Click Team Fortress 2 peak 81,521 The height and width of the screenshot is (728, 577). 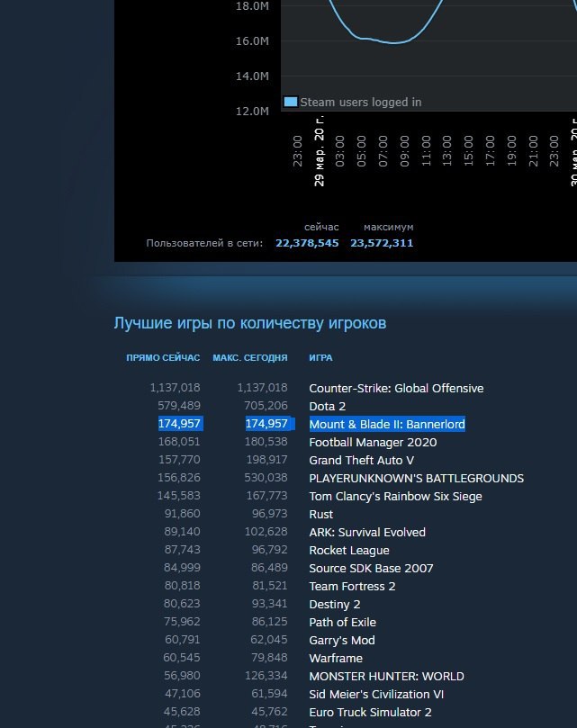pos(270,586)
